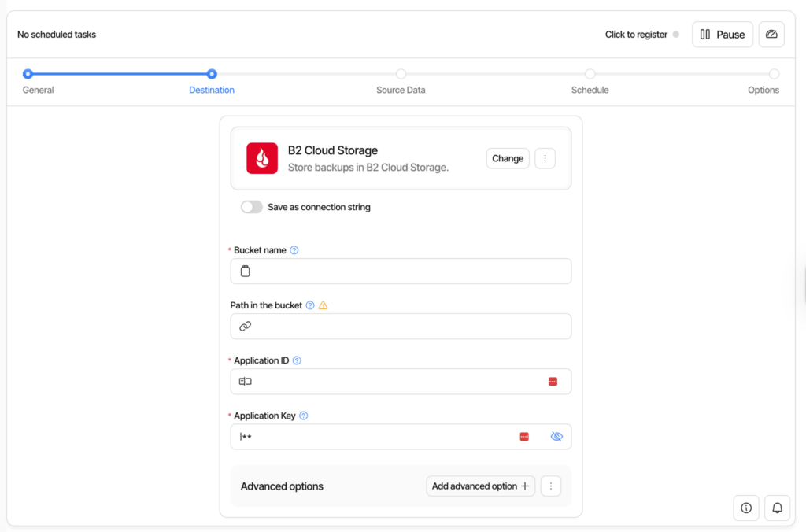
Task: Change the destination storage type
Action: coord(508,158)
